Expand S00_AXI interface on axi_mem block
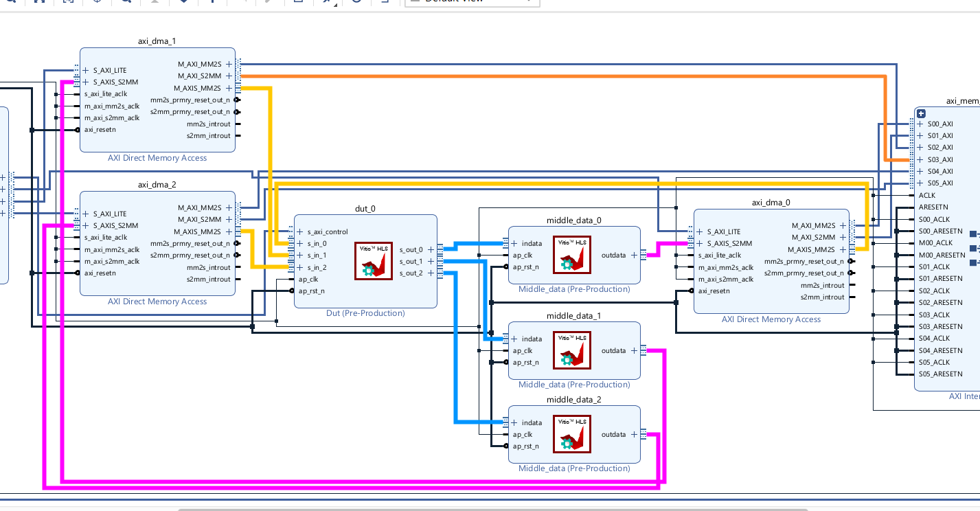This screenshot has width=980, height=511. pos(920,124)
